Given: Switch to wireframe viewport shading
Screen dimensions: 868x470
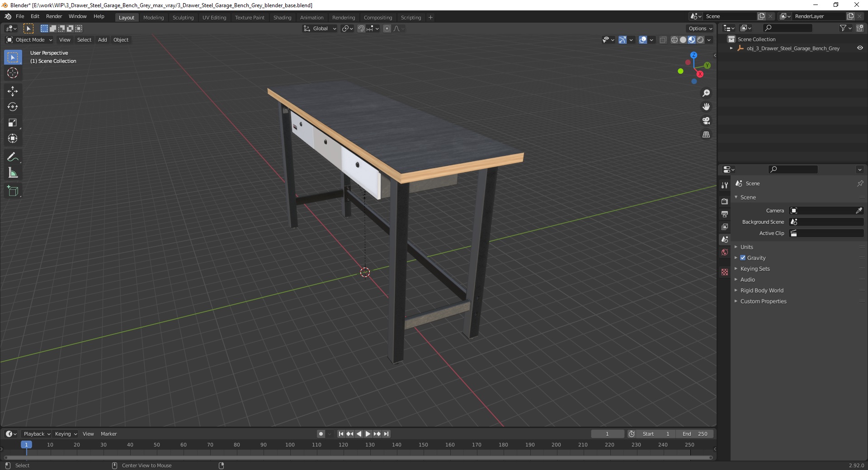Looking at the screenshot, I should click(x=675, y=40).
